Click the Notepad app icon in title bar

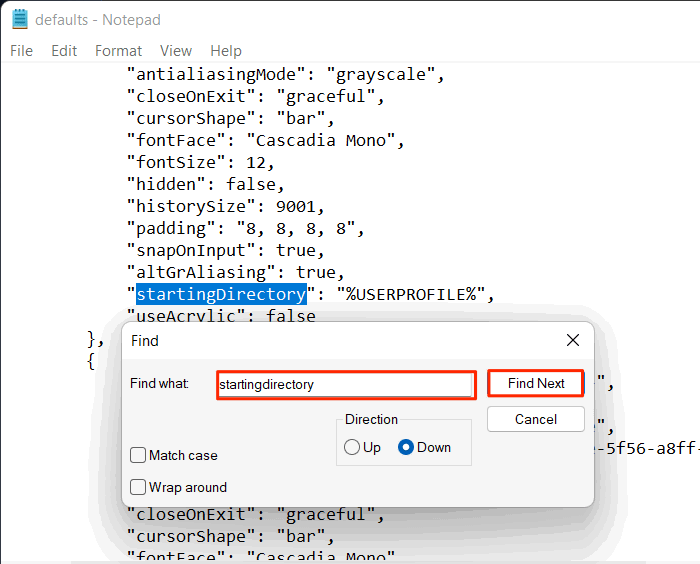[x=20, y=20]
